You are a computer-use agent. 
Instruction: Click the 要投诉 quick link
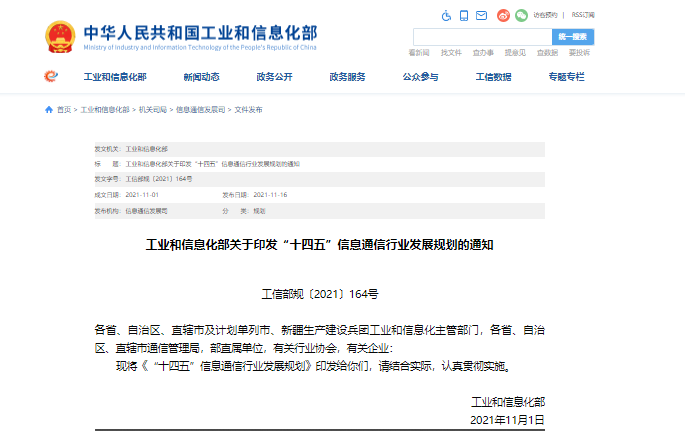[x=579, y=53]
